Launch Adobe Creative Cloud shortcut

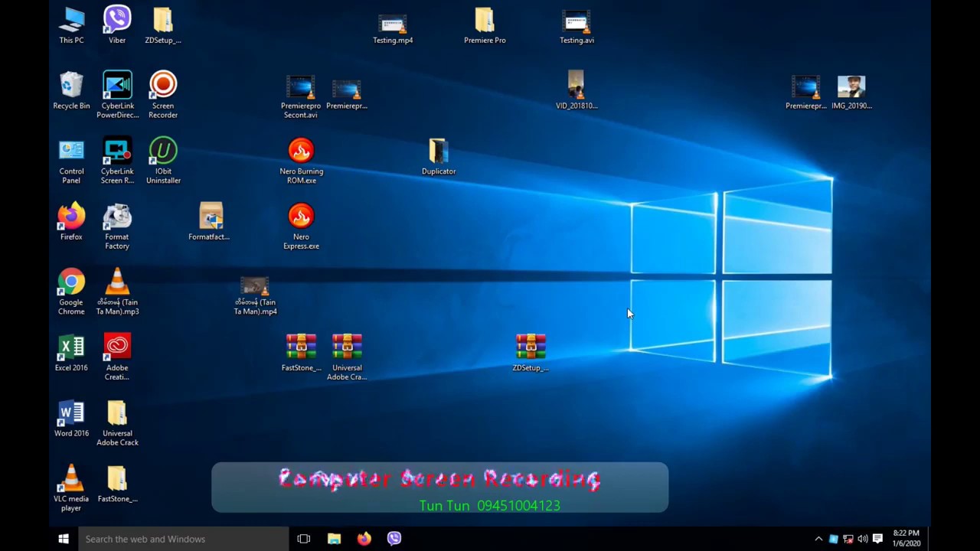tap(117, 357)
